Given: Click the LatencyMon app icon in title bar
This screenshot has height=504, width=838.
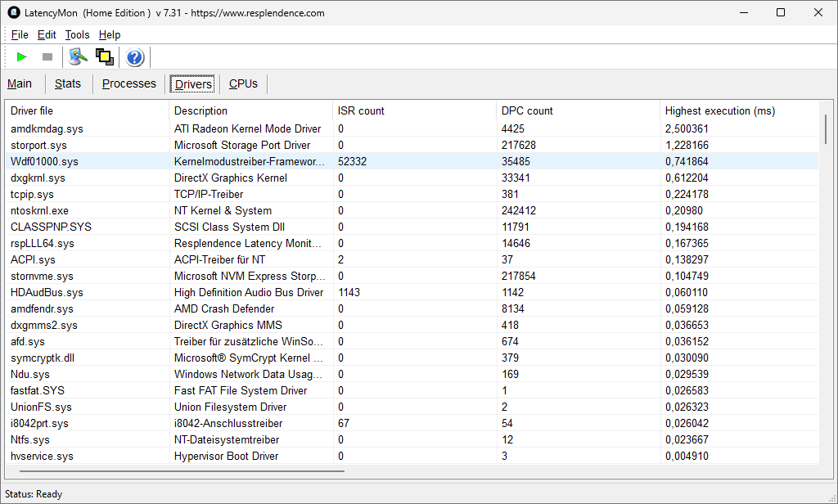Looking at the screenshot, I should coord(13,12).
